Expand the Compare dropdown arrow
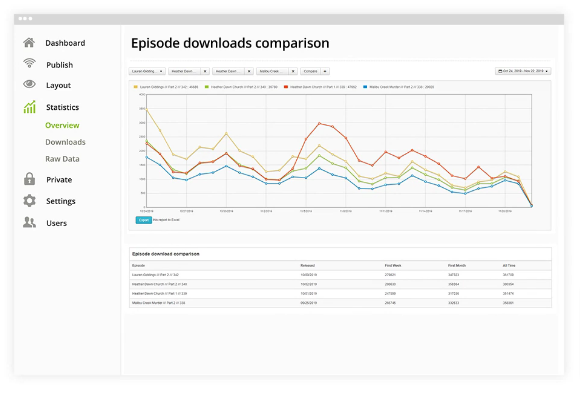Screen dimensions: 580x396 coord(325,71)
